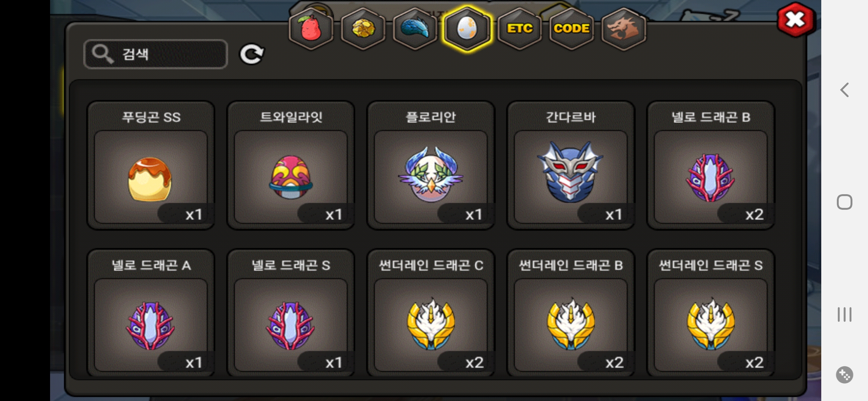Select the 썬더레인 드래곤 C egg

point(431,313)
